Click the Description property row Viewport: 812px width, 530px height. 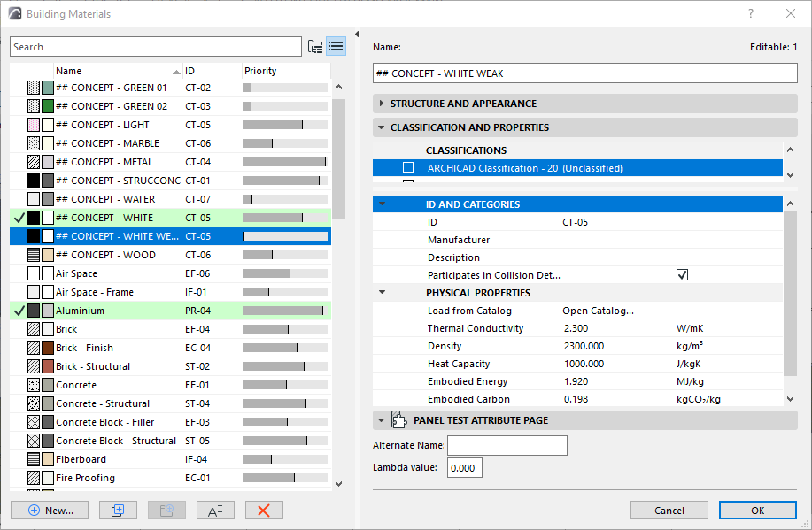pos(577,257)
